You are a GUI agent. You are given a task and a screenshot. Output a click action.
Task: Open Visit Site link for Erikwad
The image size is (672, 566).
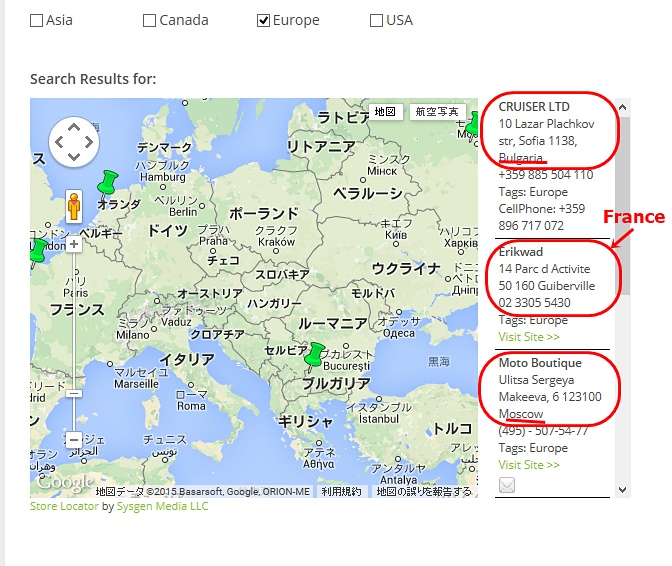click(x=529, y=337)
